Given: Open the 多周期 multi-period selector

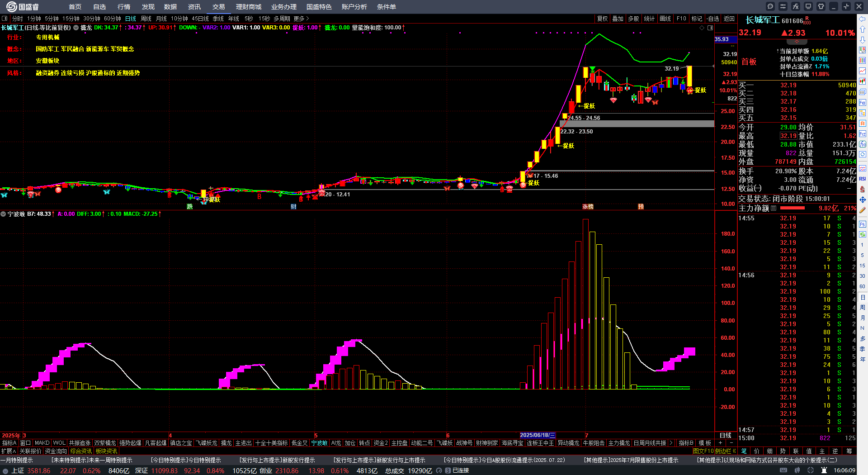Looking at the screenshot, I should pos(282,19).
